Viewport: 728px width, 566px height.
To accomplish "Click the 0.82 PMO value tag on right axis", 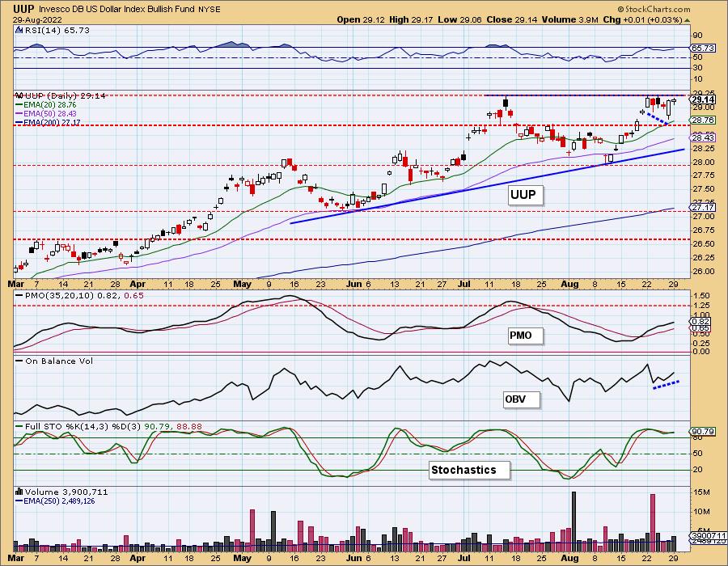I will [700, 322].
